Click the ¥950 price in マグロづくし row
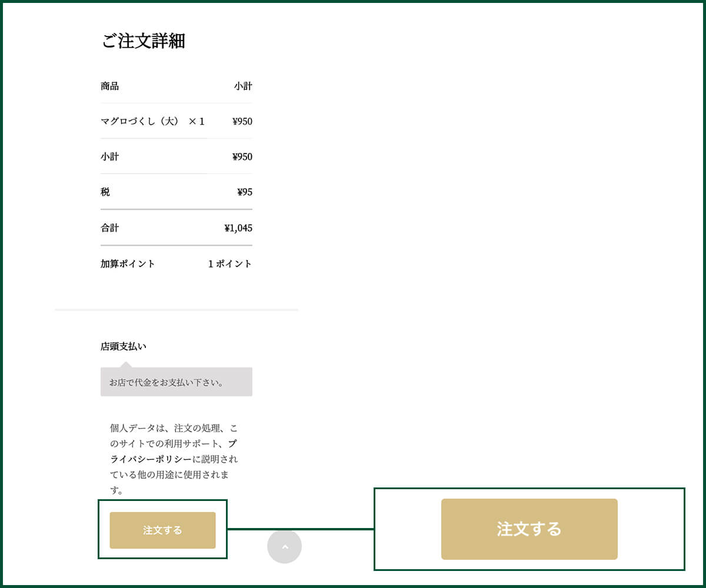The height and width of the screenshot is (588, 706). pos(242,121)
